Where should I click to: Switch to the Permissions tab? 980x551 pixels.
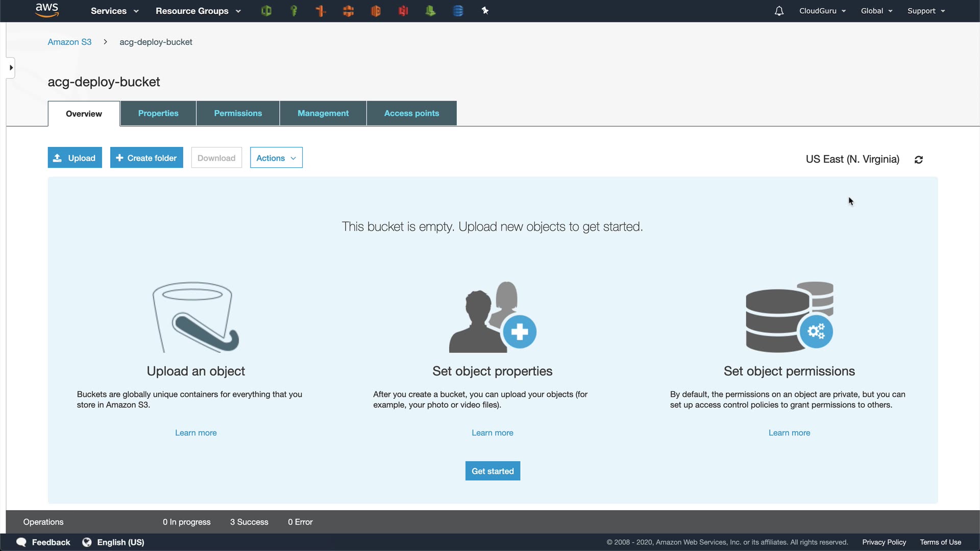coord(238,113)
